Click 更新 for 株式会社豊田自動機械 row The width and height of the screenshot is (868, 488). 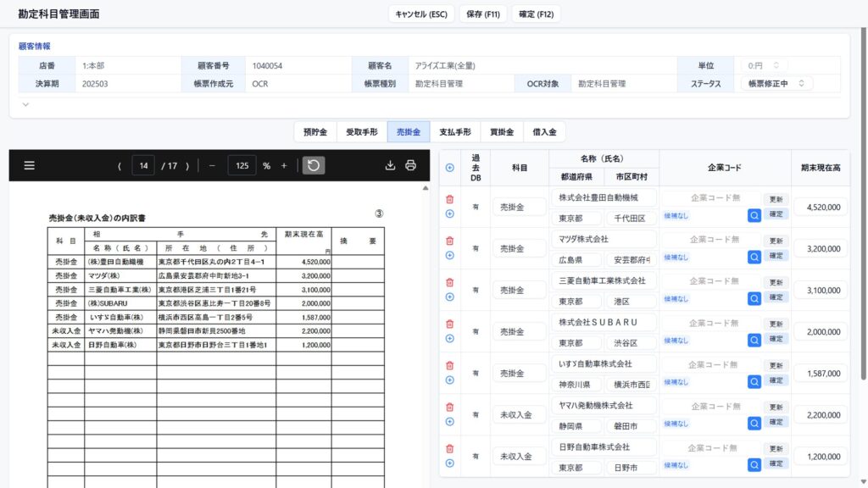coord(776,199)
